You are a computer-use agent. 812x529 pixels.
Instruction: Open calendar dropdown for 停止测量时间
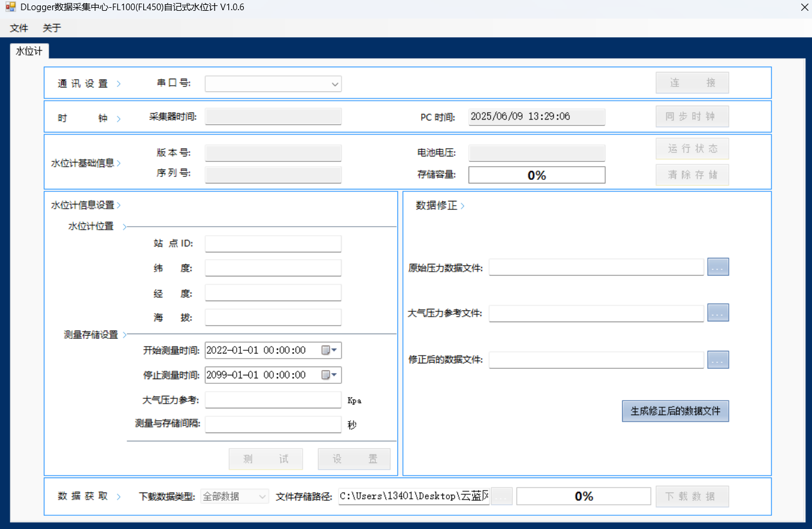pyautogui.click(x=330, y=375)
